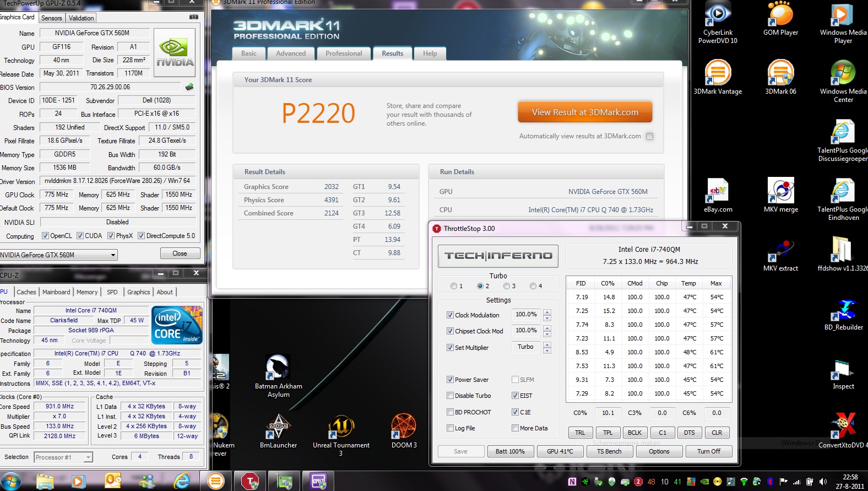Open the ffdshow v1.1.332 desktop folder
This screenshot has width=868, height=491.
(843, 255)
